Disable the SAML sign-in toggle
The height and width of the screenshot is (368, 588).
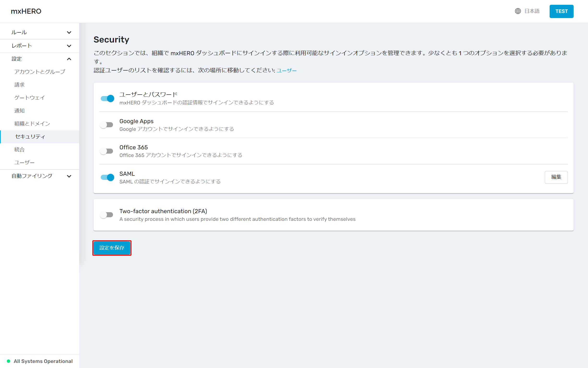107,177
